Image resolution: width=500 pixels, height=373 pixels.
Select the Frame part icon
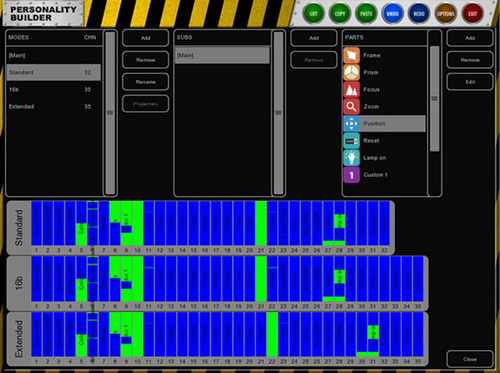pyautogui.click(x=351, y=55)
